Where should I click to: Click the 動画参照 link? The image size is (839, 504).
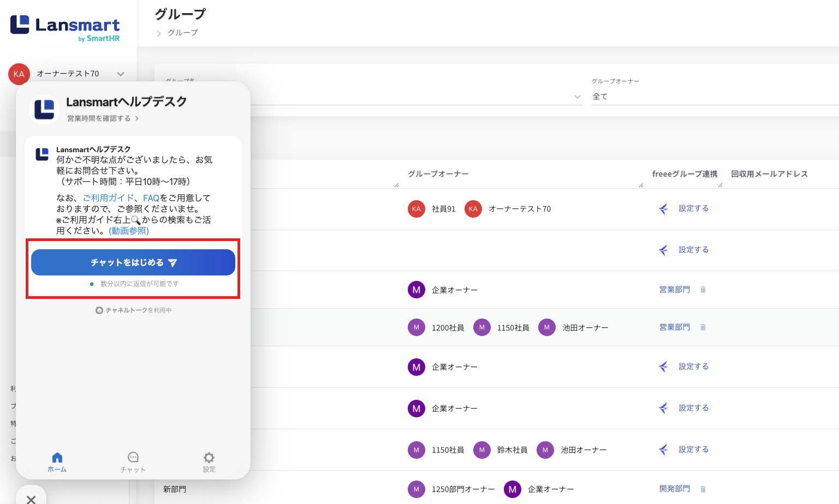click(x=129, y=231)
